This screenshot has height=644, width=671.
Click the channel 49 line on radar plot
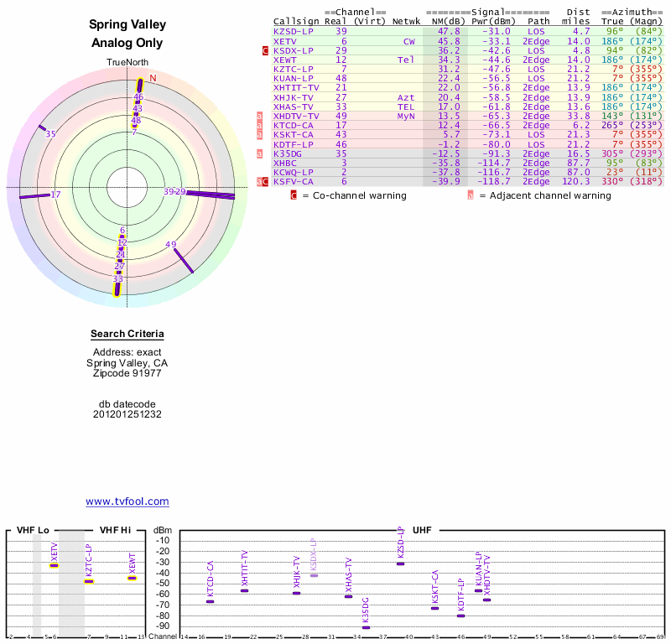[x=182, y=257]
